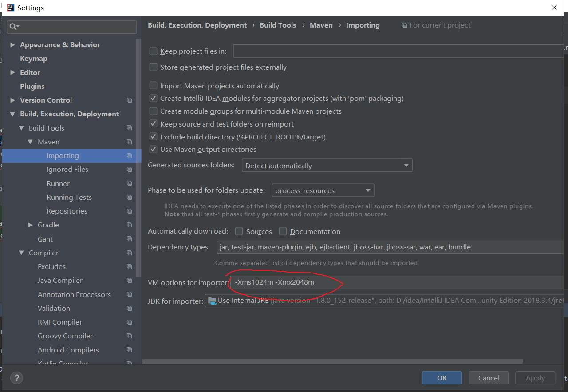Screen dimensions: 568x392
Task: Enable Keep project files in checkbox
Action: (x=153, y=51)
